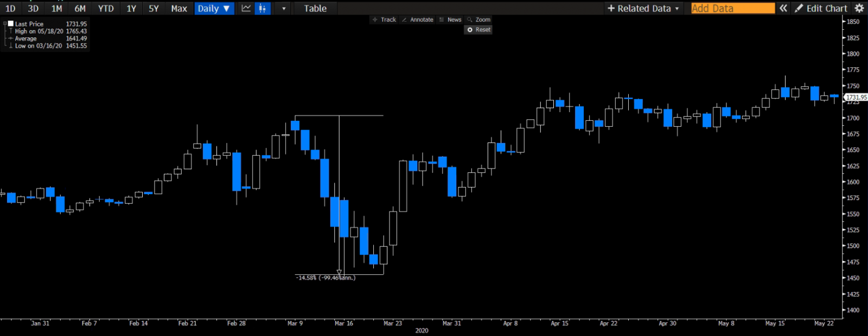
Task: Open chart type options dropdown arrow
Action: click(x=284, y=8)
